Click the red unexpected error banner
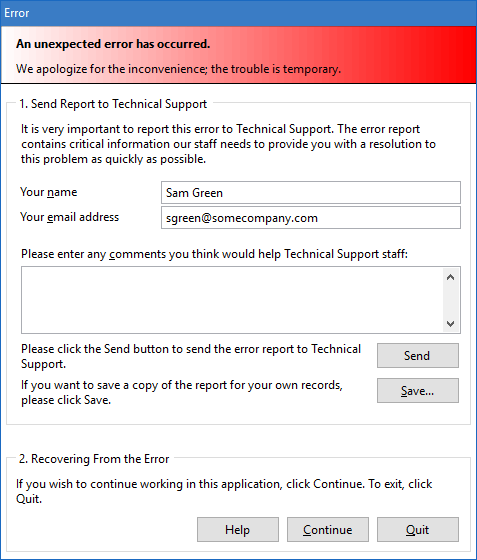Screen dimensions: 477x560 click(238, 55)
